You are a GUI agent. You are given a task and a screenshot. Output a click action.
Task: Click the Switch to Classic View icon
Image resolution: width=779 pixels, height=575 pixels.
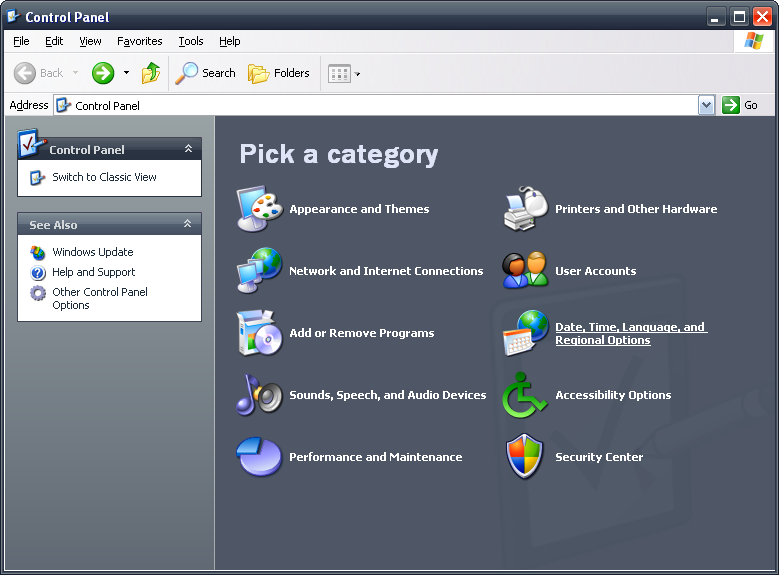pyautogui.click(x=38, y=177)
